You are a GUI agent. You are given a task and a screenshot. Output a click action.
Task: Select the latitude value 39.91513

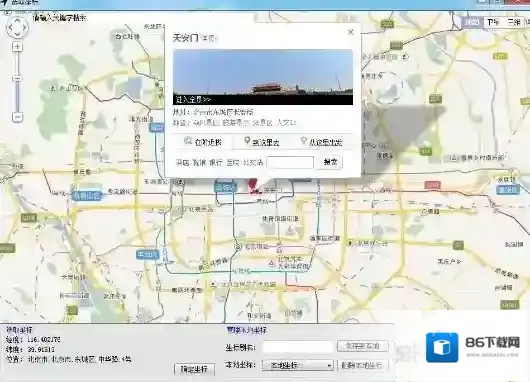coord(41,350)
